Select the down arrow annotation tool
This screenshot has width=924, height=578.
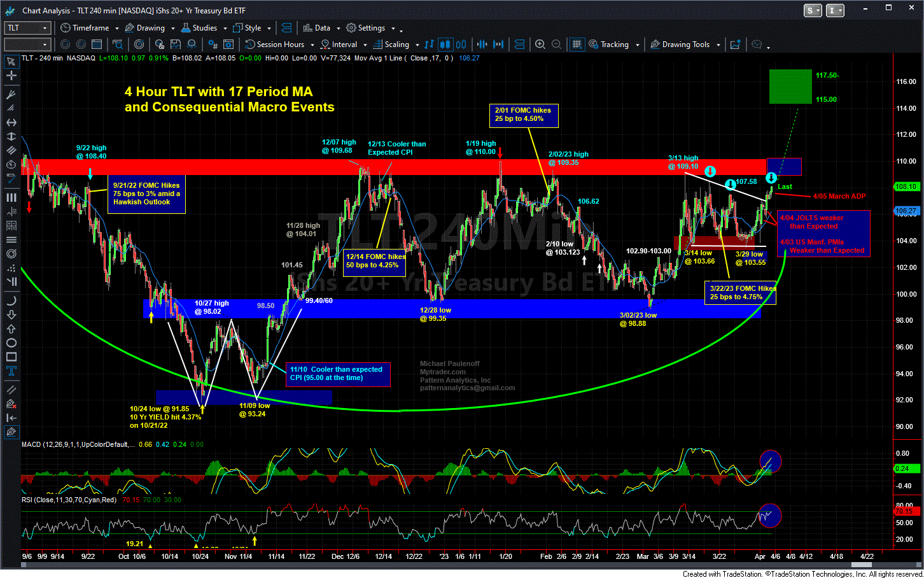pos(11,314)
